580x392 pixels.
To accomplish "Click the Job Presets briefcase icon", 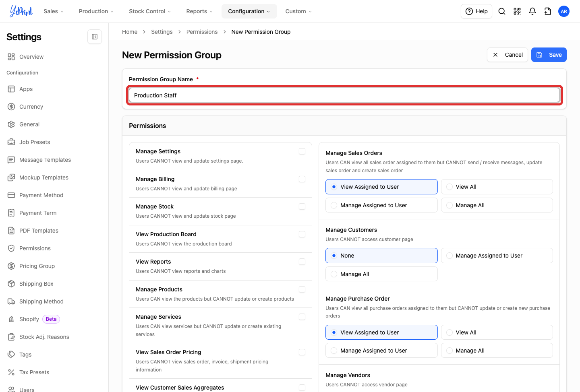I will [x=11, y=142].
